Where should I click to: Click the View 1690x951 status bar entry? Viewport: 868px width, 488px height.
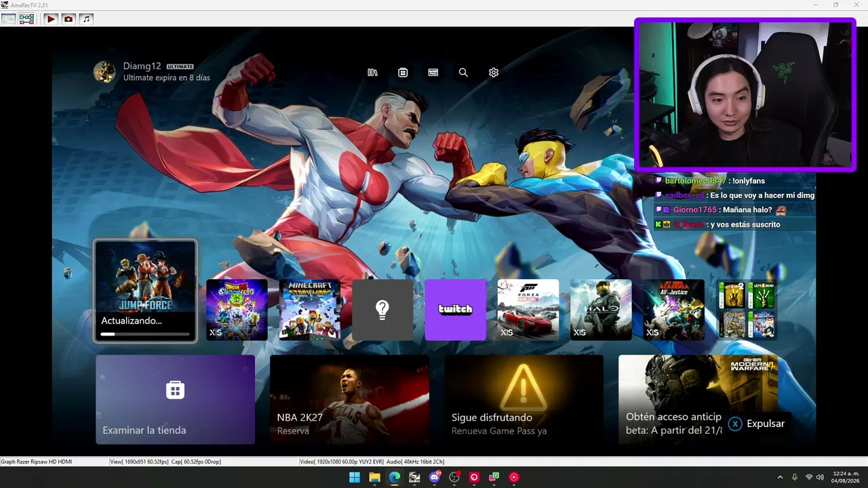138,462
